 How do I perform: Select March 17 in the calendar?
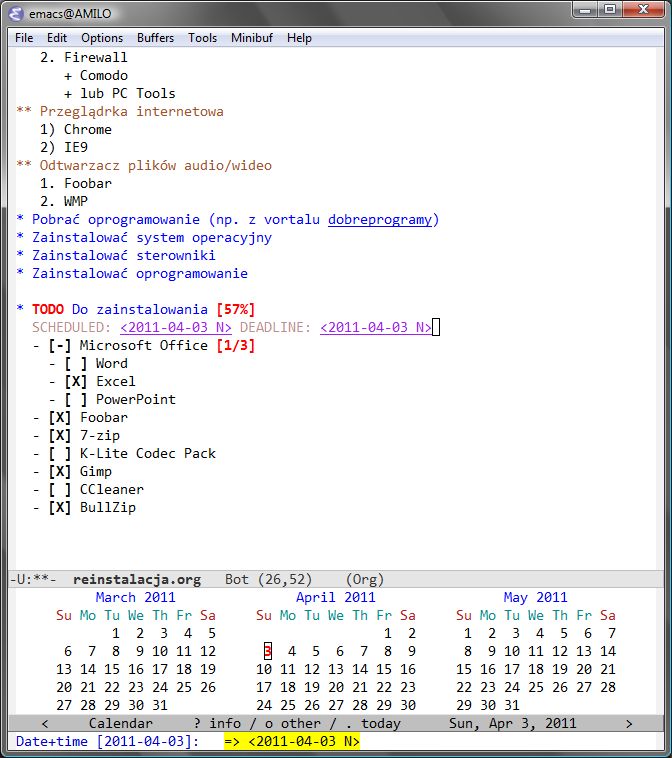pyautogui.click(x=160, y=669)
